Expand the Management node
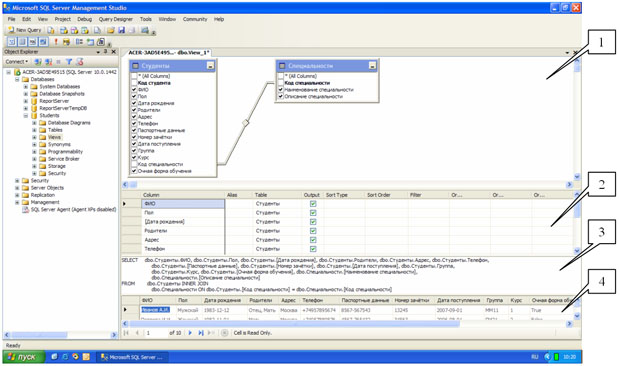 17,202
